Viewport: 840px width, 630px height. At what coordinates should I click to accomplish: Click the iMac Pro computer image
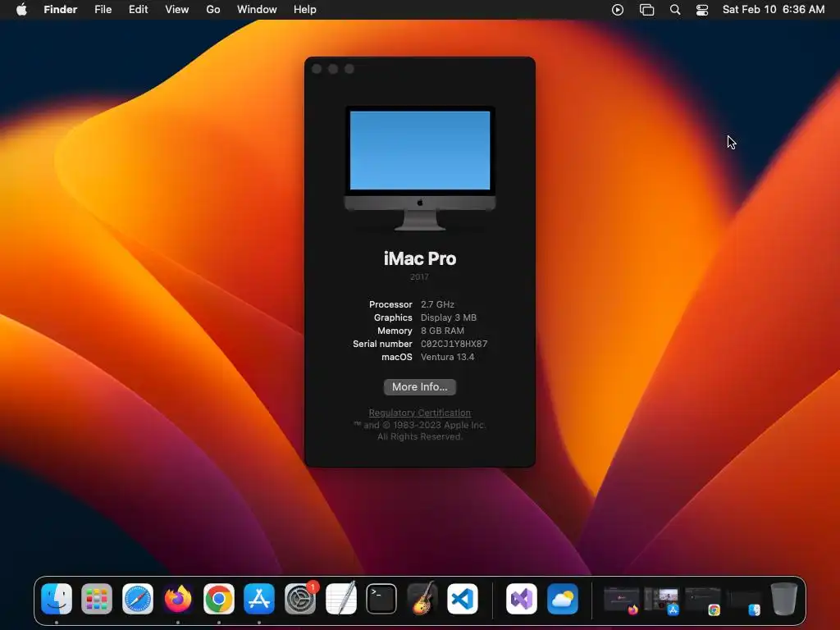420,167
